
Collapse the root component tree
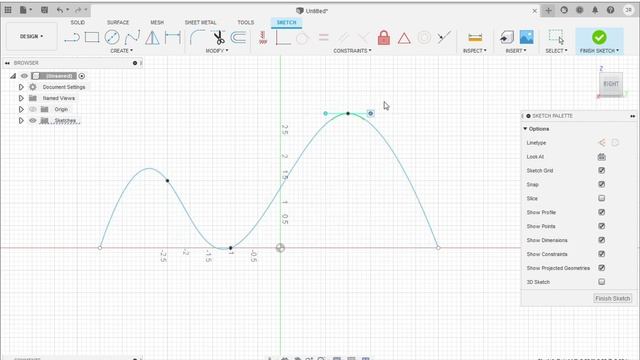point(13,76)
